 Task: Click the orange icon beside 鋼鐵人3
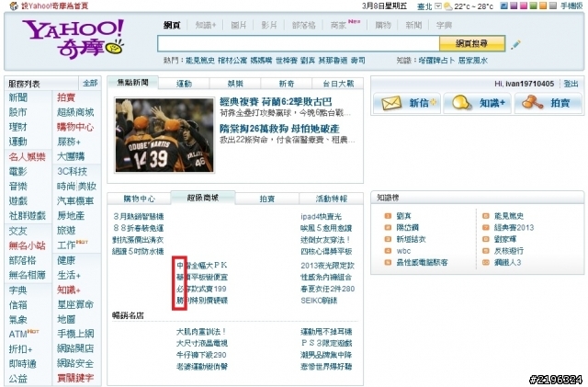pyautogui.click(x=486, y=262)
